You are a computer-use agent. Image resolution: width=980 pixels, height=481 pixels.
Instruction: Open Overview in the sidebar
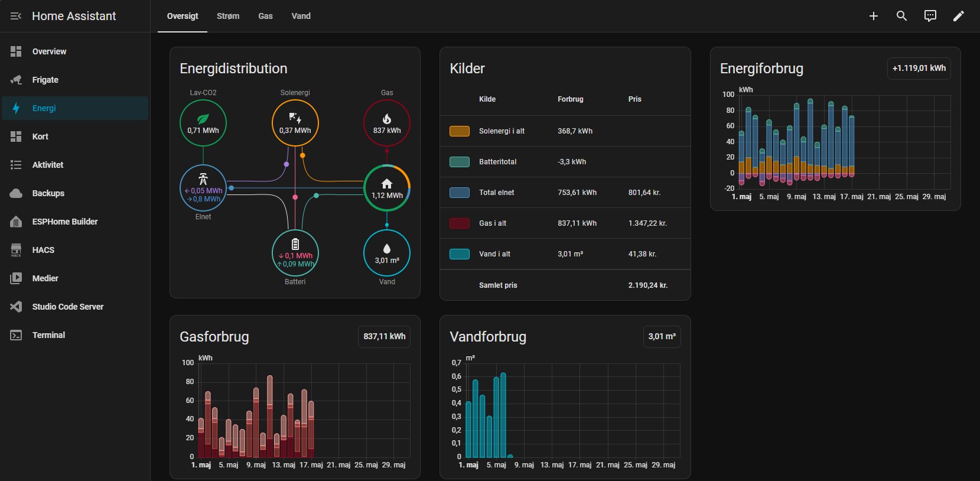75,51
